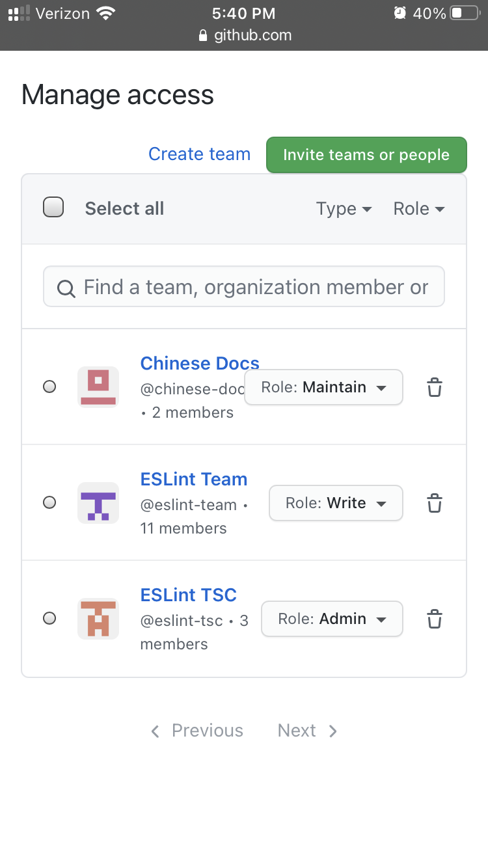Toggle the Select all checkbox
Screen dimensions: 488x868
[x=53, y=207]
